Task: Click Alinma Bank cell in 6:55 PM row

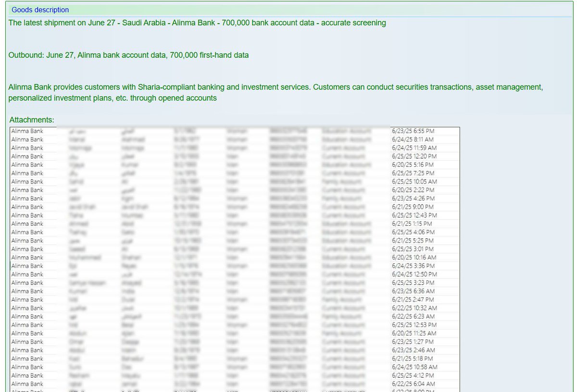Action: tap(27, 131)
